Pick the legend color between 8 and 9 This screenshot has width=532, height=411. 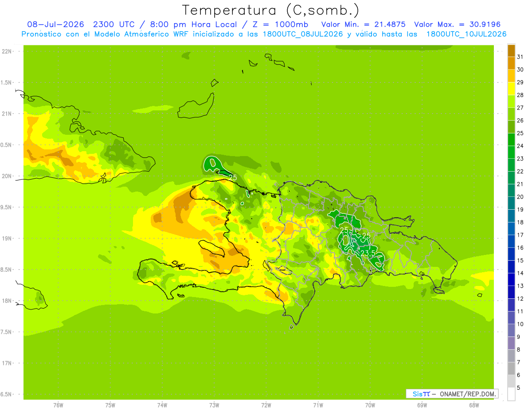tap(511, 343)
